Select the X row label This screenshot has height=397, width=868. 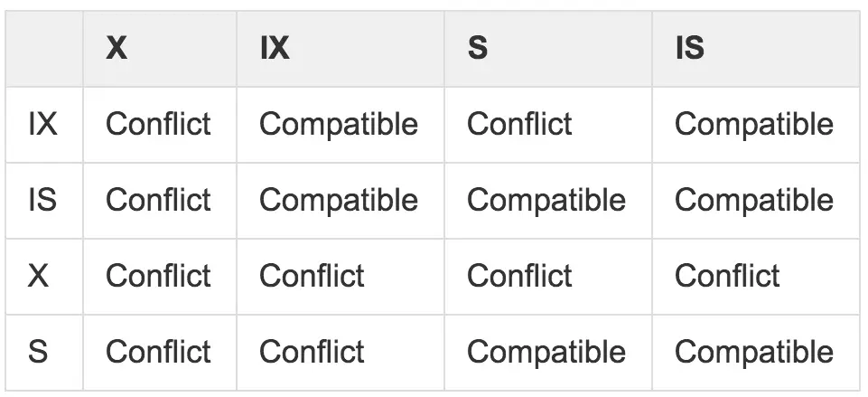[x=38, y=276]
